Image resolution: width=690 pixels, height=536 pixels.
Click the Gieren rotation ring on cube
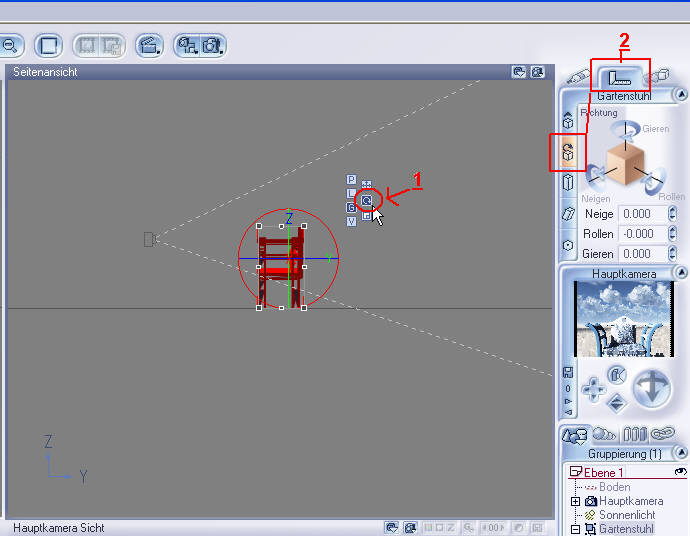pyautogui.click(x=625, y=129)
